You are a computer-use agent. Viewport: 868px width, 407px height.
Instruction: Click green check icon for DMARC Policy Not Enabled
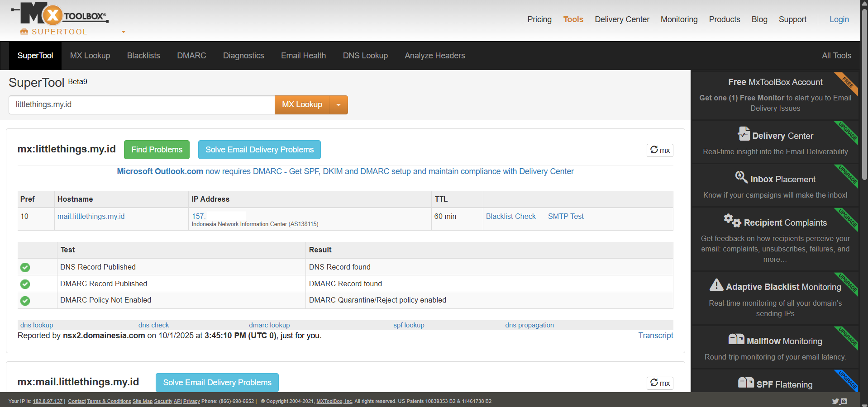click(25, 301)
